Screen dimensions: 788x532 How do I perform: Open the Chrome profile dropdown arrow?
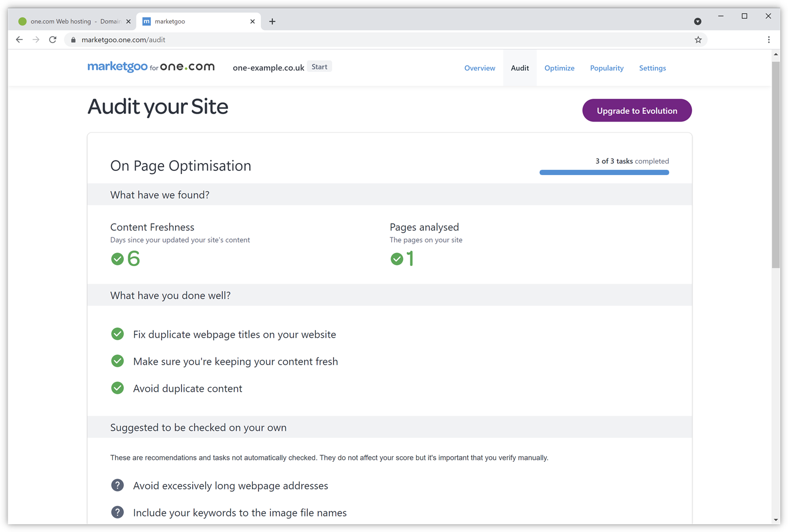point(697,21)
